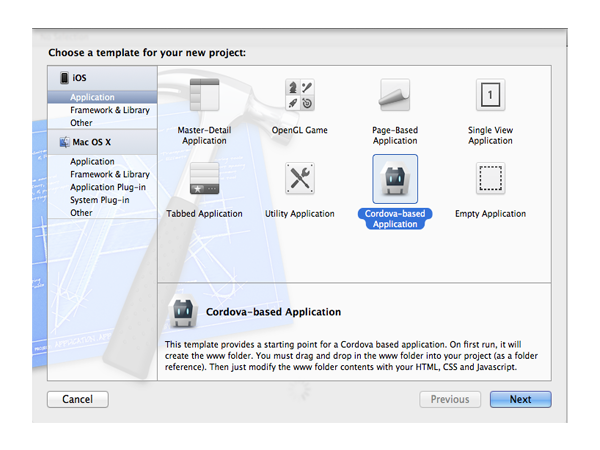Select Framework & Library under iOS
The height and width of the screenshot is (450, 600).
110,110
